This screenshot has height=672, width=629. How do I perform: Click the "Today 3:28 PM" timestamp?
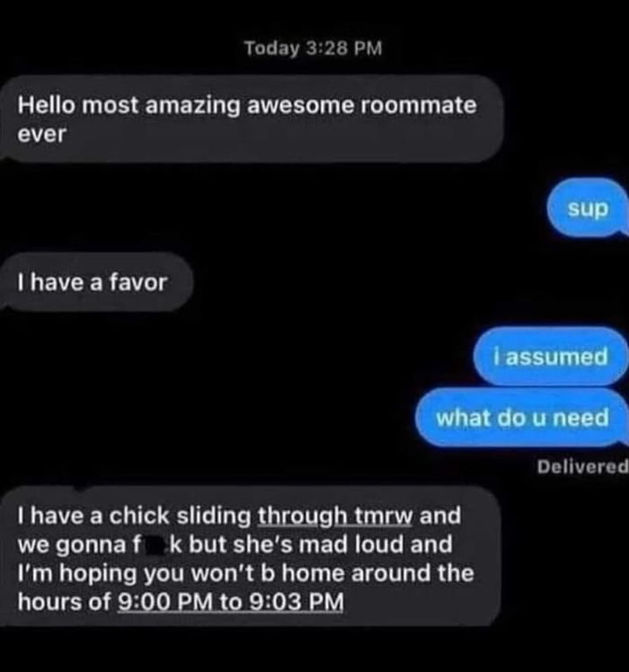(313, 48)
